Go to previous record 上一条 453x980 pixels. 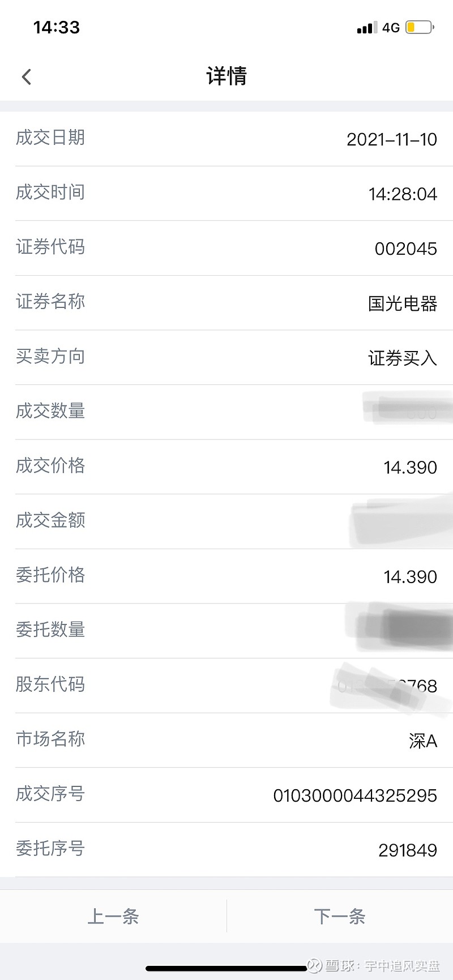(x=113, y=916)
